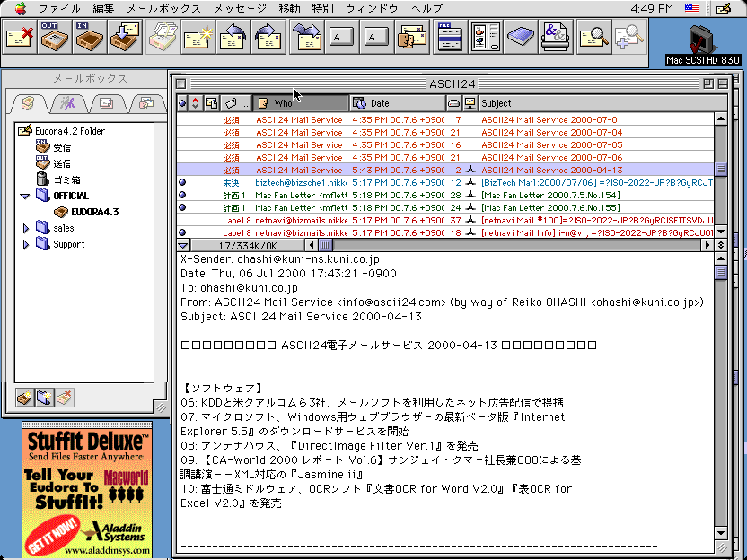Sort messages by the Subject column
Viewport: 747px width, 560px height.
click(603, 103)
